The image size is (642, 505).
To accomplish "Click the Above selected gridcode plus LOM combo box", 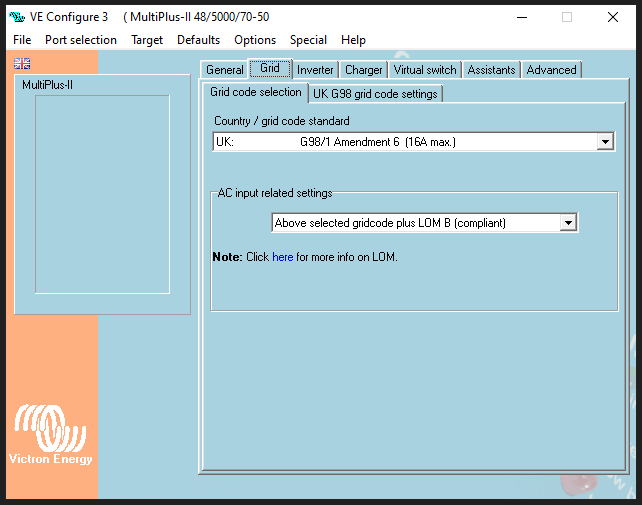I will 425,223.
